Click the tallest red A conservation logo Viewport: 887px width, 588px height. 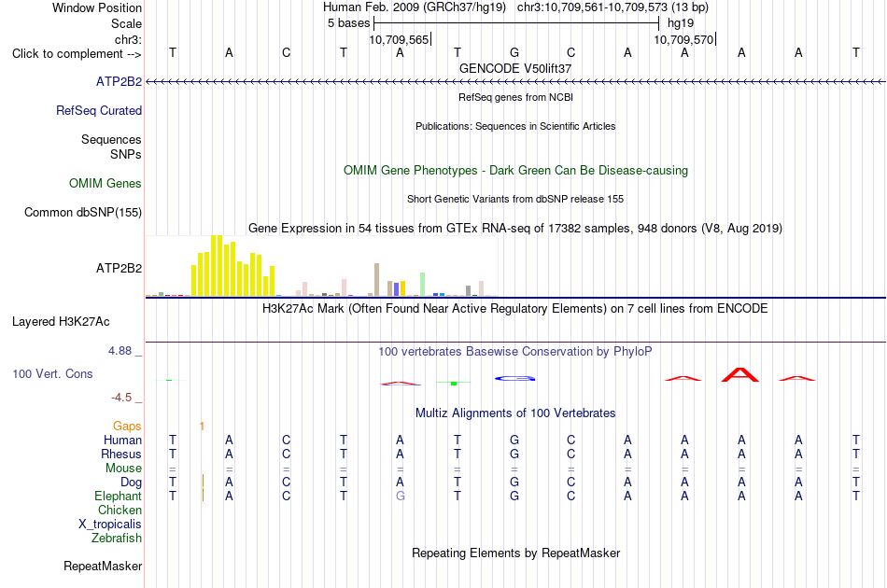coord(740,374)
